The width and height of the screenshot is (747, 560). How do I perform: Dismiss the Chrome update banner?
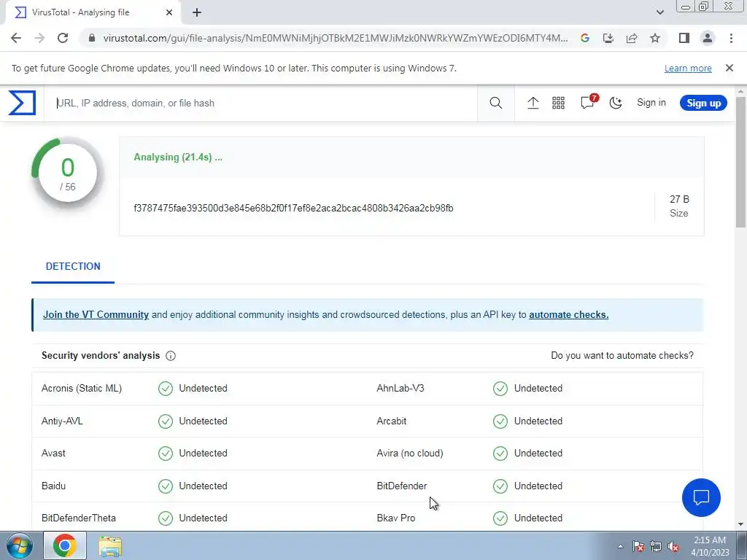(x=729, y=68)
